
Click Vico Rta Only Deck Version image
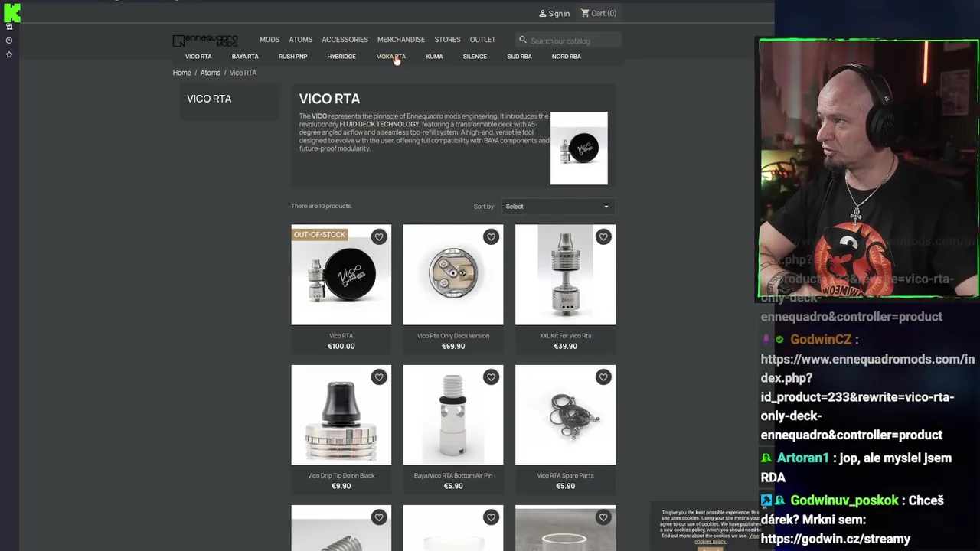(453, 275)
